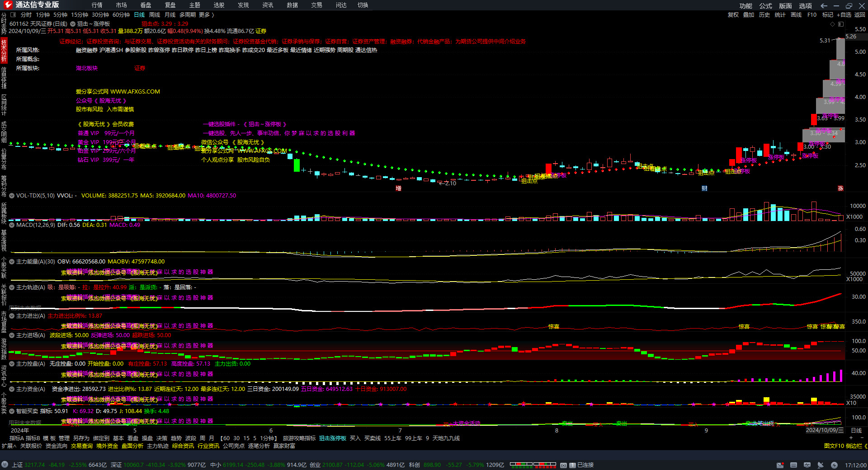Click the 画线 drawing button

click(x=796, y=15)
